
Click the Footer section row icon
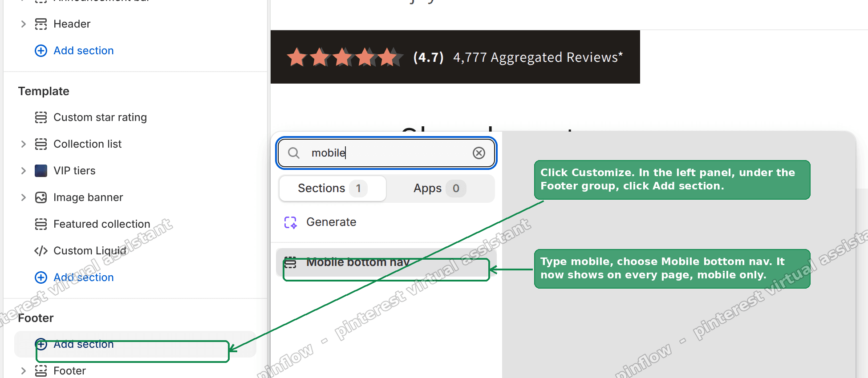(x=41, y=371)
